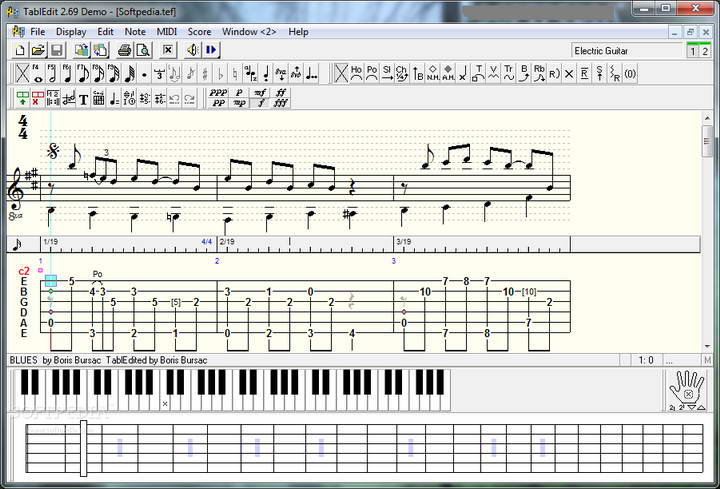The image size is (720, 489).
Task: Click the ghost note (0) icon
Action: point(630,73)
